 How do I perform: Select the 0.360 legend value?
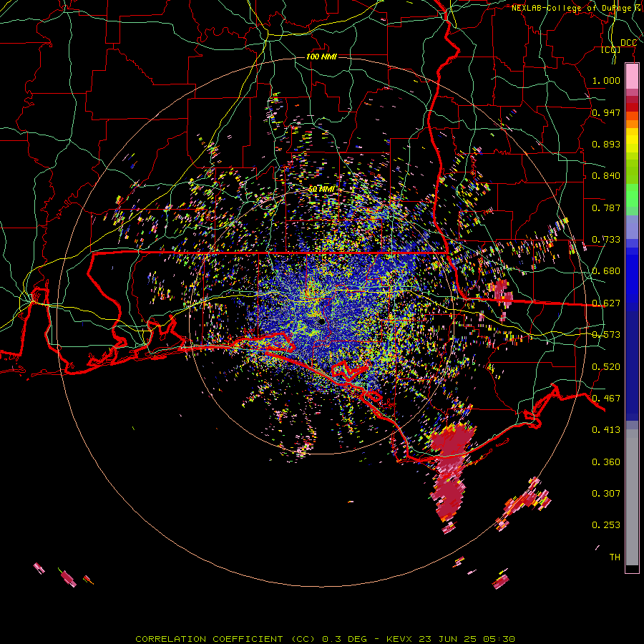click(x=606, y=462)
